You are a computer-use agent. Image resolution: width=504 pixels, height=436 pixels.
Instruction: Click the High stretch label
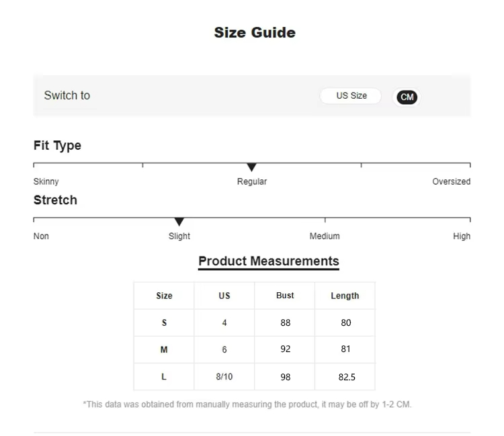click(x=462, y=236)
